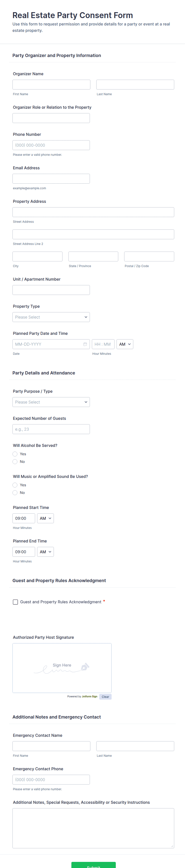
Task: Clear the host signature
Action: coord(105,697)
